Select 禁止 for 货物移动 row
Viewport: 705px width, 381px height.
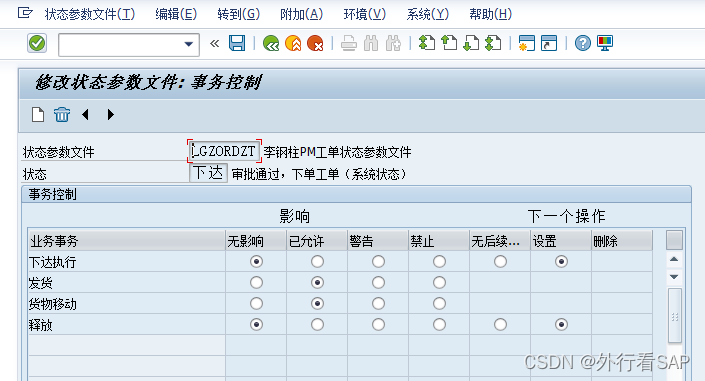point(439,304)
